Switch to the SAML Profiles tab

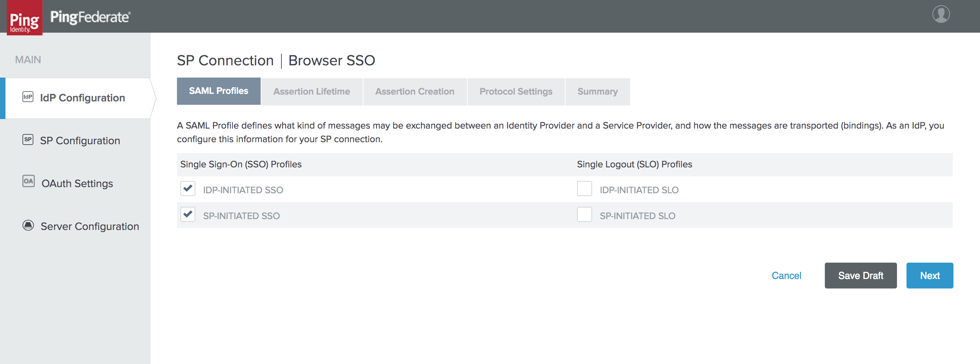coord(219,91)
